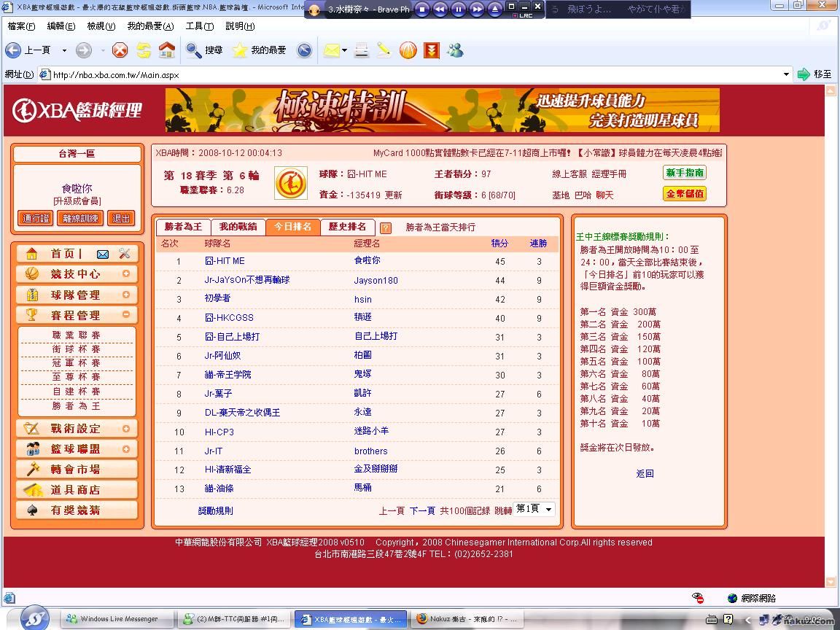Stop playback in the music player bar
The image size is (840, 630).
click(x=422, y=9)
